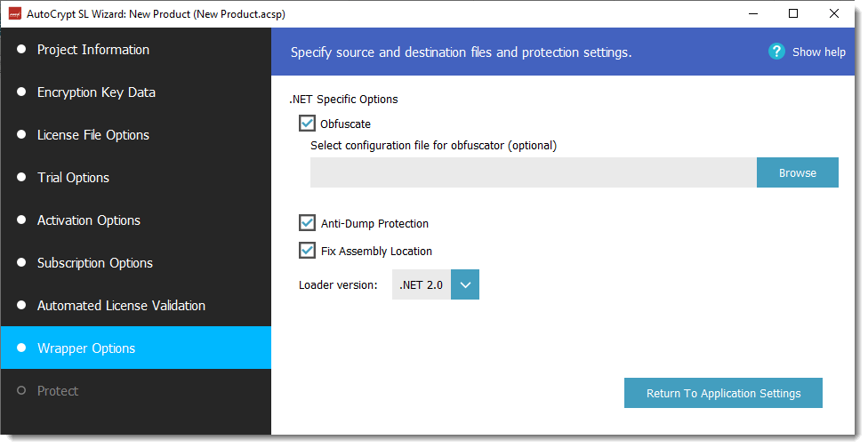
Task: Open Activation Options step
Action: point(135,220)
